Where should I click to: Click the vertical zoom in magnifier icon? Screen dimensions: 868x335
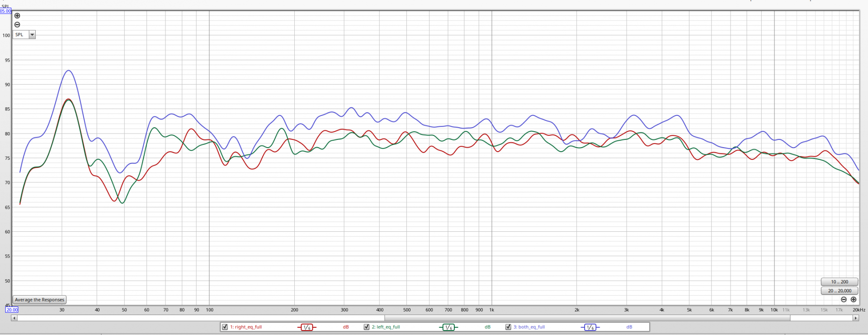[17, 16]
